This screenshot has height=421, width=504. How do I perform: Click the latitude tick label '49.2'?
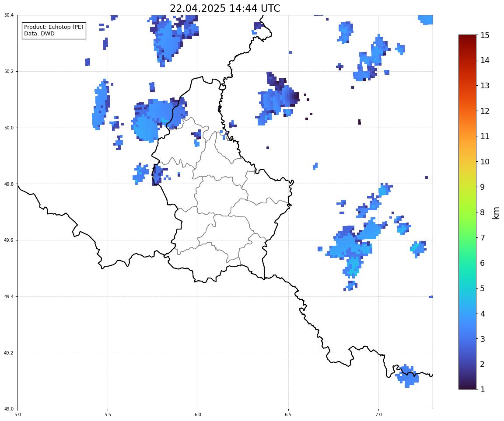point(9,353)
